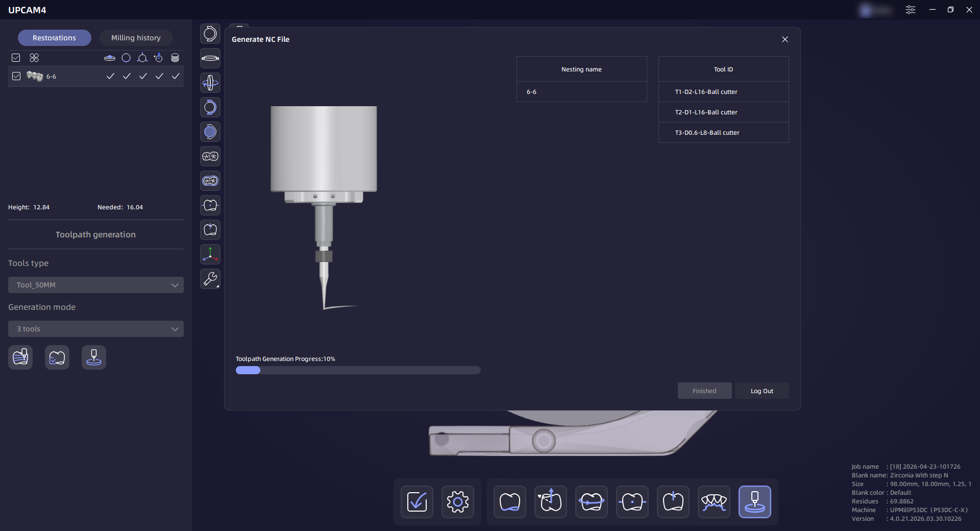Select the Restorations tab
Image resolution: width=980 pixels, height=531 pixels.
[x=54, y=38]
